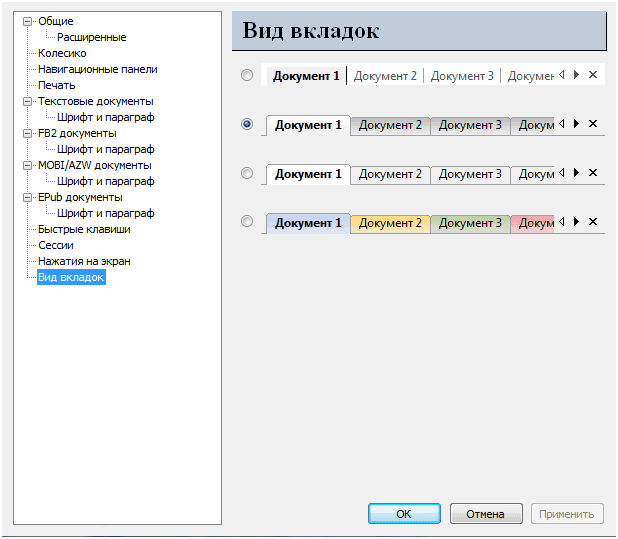
Task: Open Шрифт и параграф under MOBI/AZW документы
Action: (x=106, y=181)
